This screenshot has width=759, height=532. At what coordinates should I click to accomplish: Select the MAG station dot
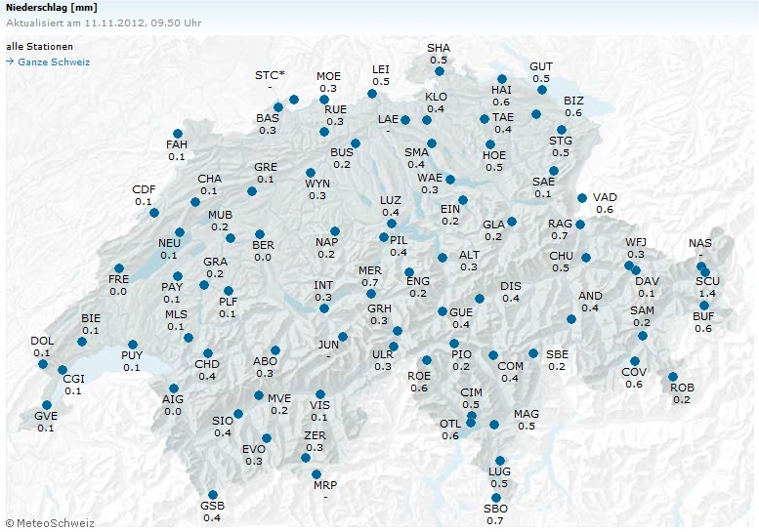(493, 425)
